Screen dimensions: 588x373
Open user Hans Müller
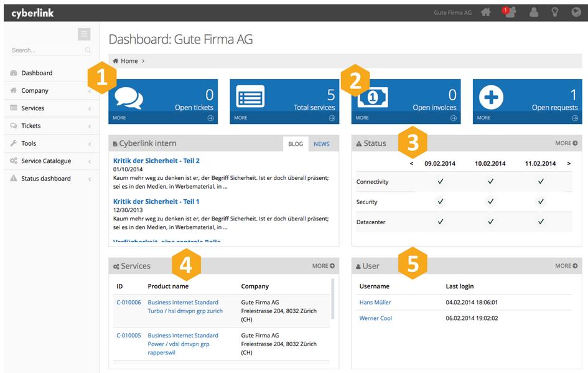(x=375, y=302)
